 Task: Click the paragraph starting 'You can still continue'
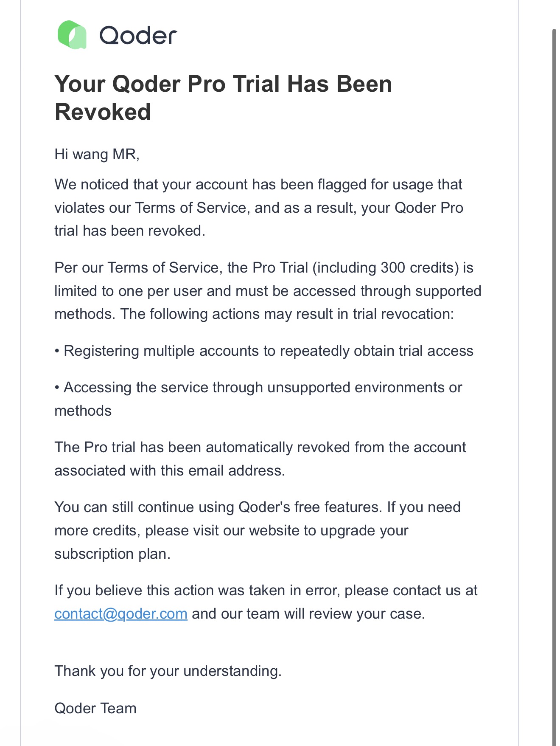click(x=258, y=530)
